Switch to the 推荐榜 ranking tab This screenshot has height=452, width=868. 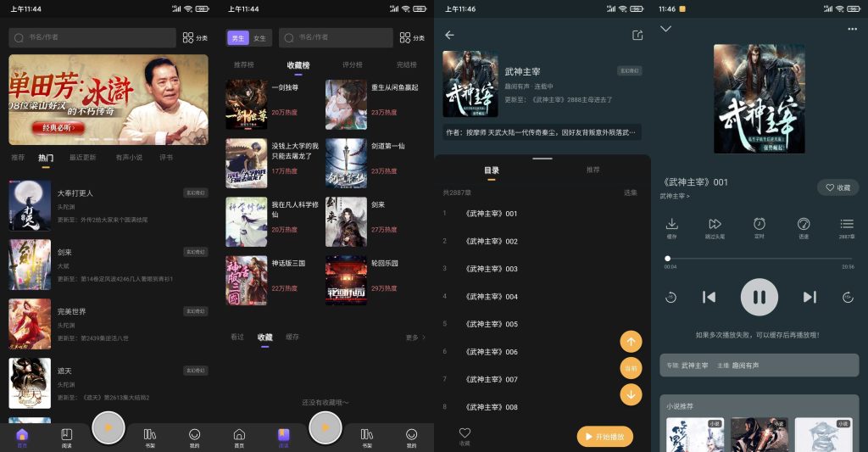pyautogui.click(x=243, y=64)
